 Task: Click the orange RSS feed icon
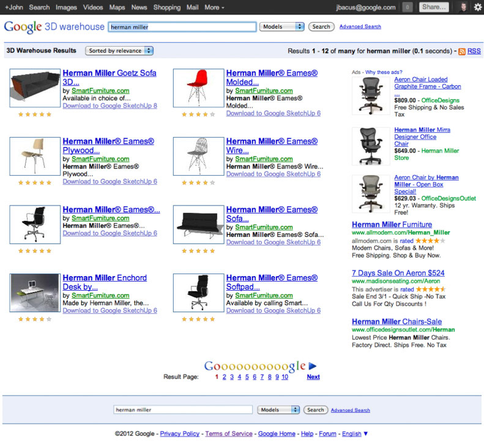click(462, 51)
